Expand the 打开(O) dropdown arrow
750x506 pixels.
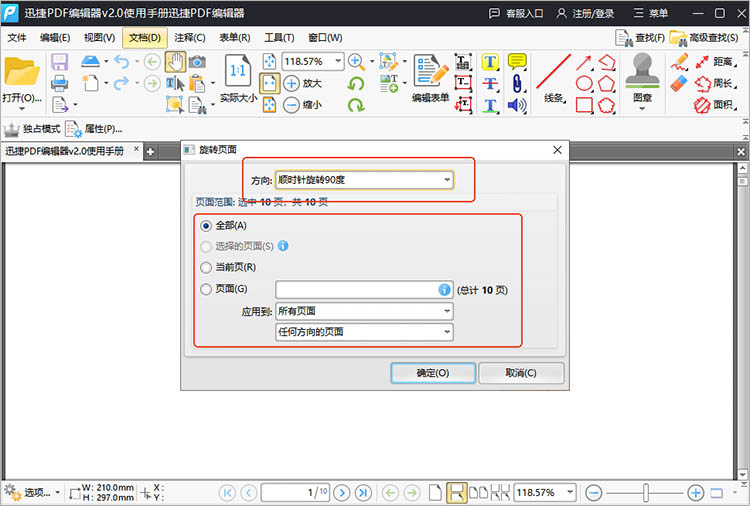(x=22, y=109)
